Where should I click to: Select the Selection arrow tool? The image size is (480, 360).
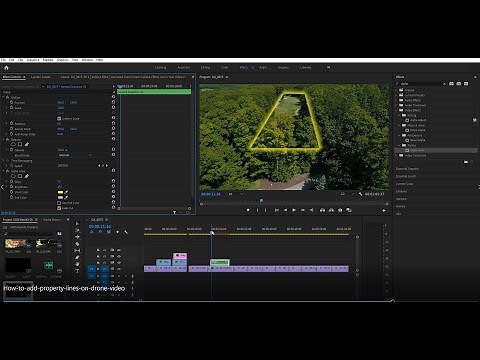click(x=77, y=223)
